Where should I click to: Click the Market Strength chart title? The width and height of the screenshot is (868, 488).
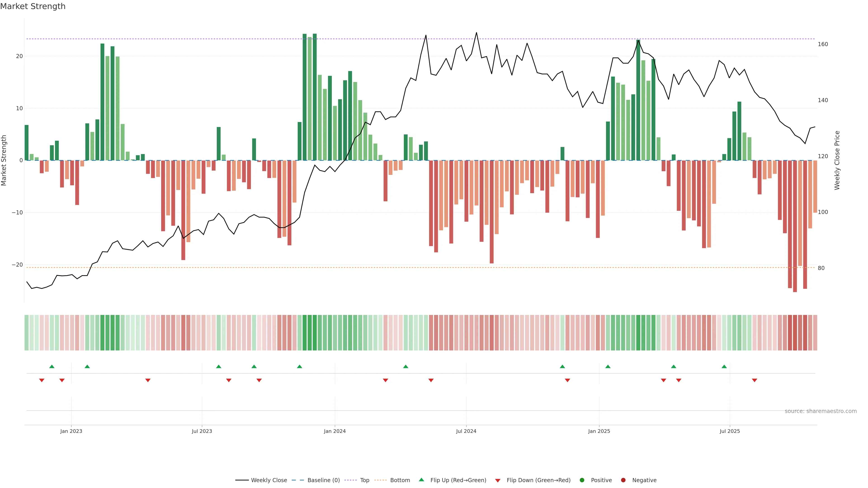(33, 6)
